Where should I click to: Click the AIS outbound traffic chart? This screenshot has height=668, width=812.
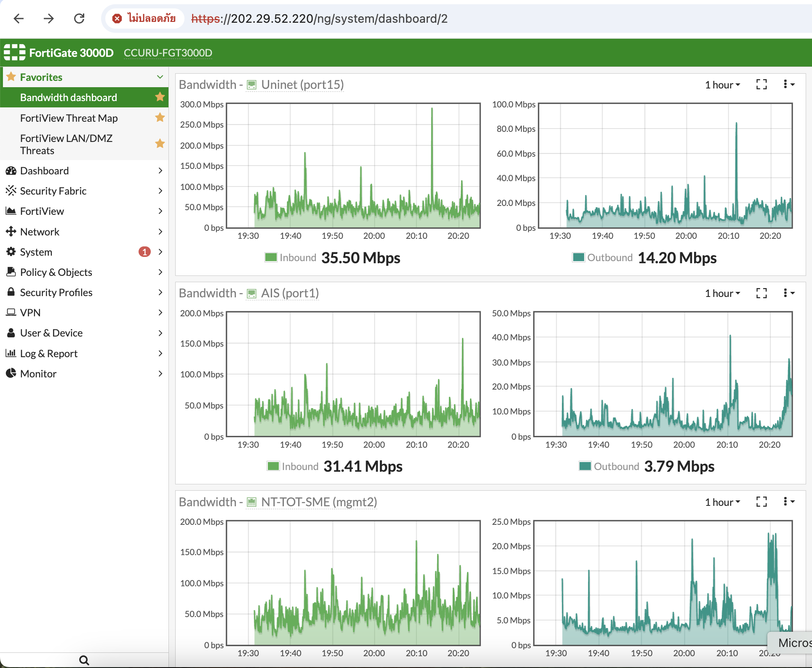[663, 374]
